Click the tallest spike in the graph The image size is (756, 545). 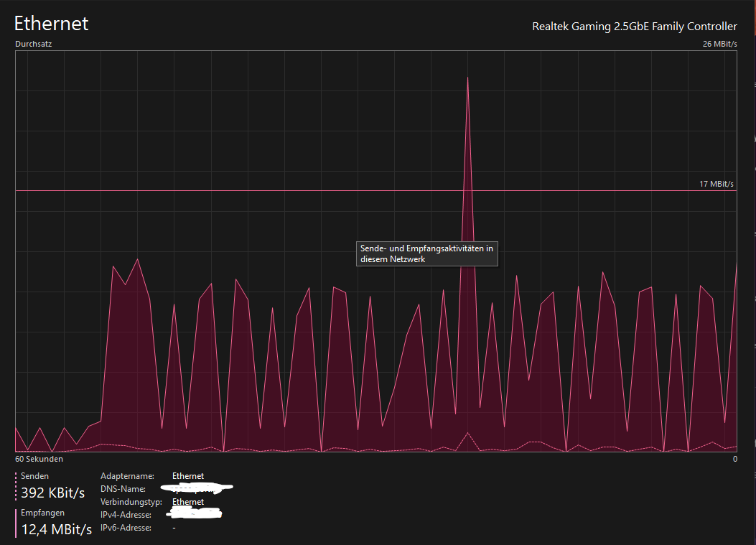click(x=467, y=145)
